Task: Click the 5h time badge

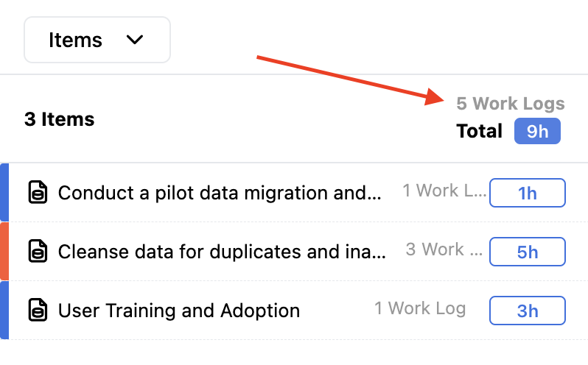Action: [x=528, y=252]
